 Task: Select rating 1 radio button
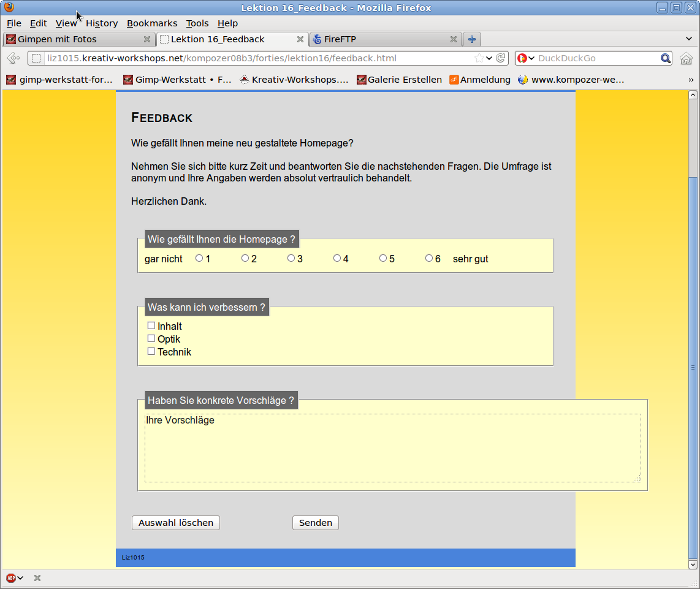(199, 258)
